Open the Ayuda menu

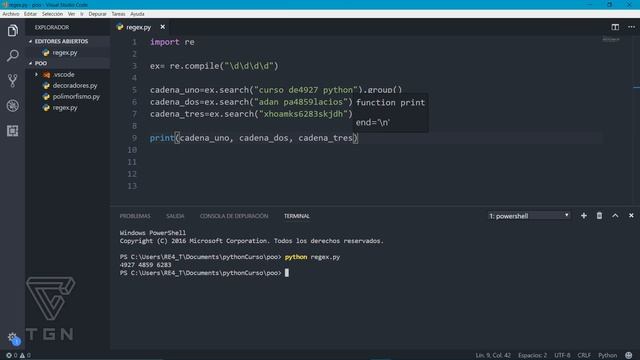pyautogui.click(x=137, y=14)
